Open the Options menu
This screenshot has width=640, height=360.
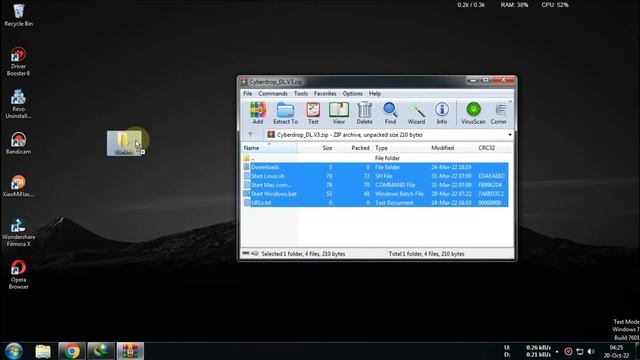tap(352, 93)
